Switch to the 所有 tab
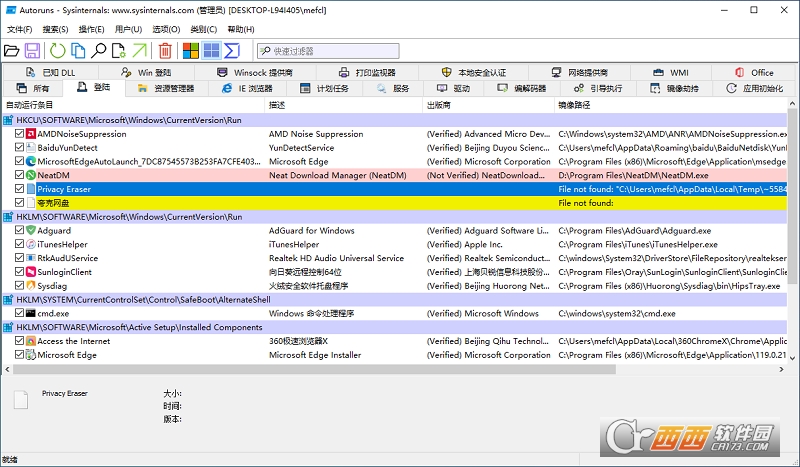 pos(33,88)
